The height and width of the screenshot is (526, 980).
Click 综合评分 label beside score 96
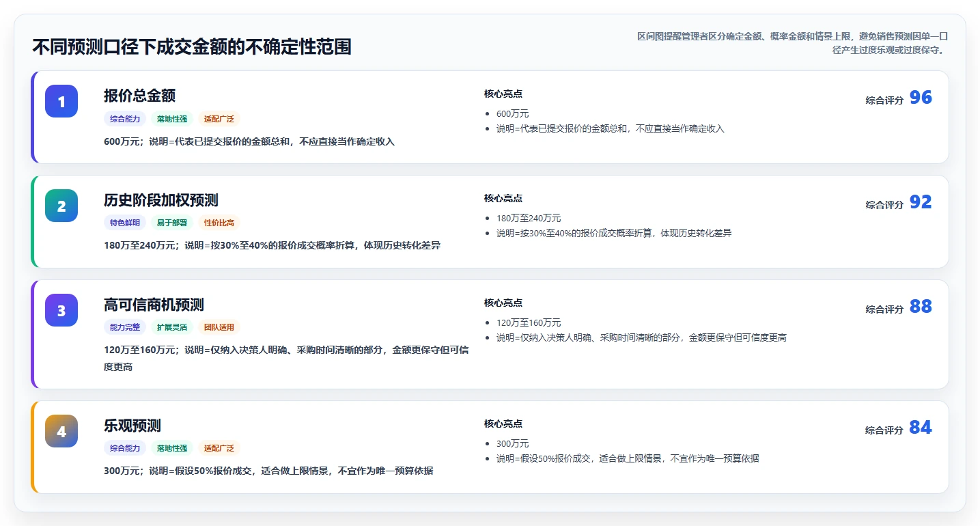point(884,100)
